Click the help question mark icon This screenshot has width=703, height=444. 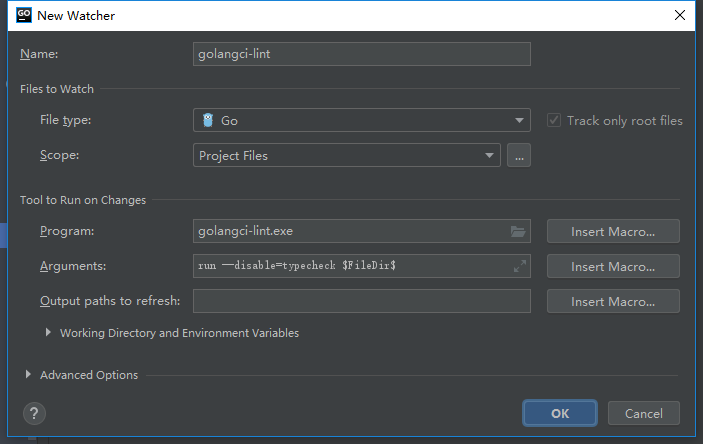click(x=34, y=413)
